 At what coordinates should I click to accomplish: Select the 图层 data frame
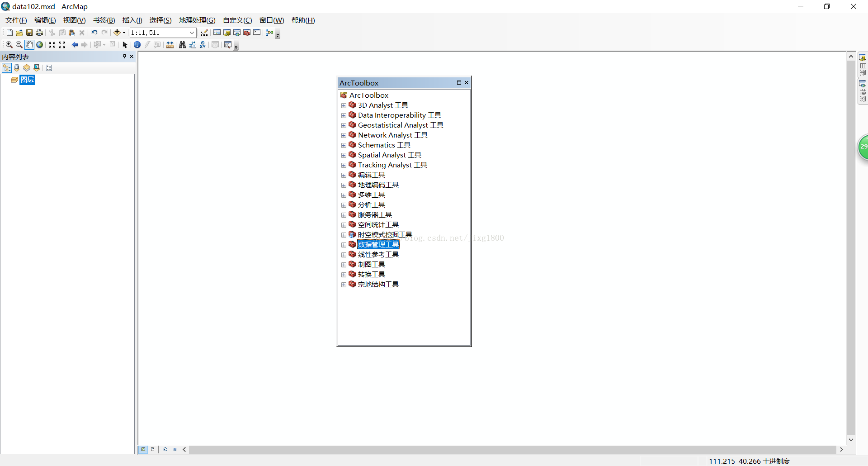(x=27, y=80)
